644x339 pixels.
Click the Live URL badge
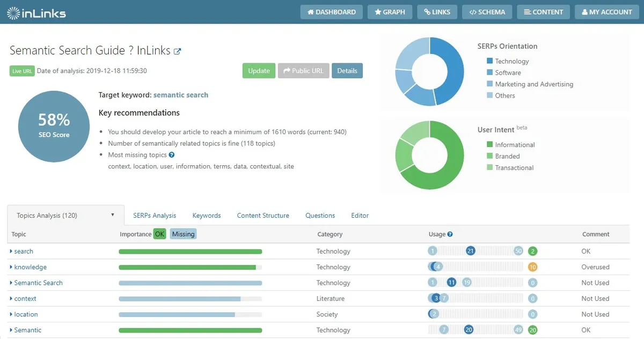(22, 71)
